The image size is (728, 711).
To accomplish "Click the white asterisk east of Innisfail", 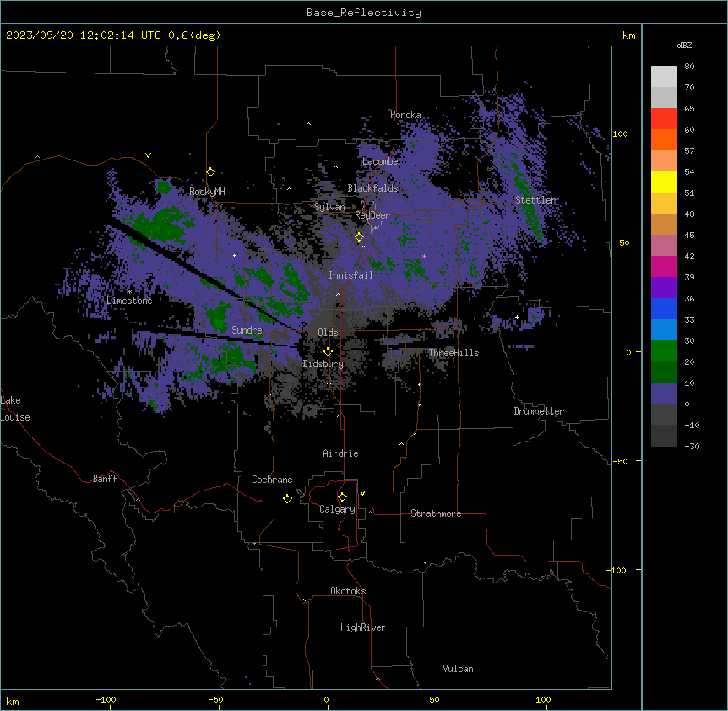I will pyautogui.click(x=424, y=256).
